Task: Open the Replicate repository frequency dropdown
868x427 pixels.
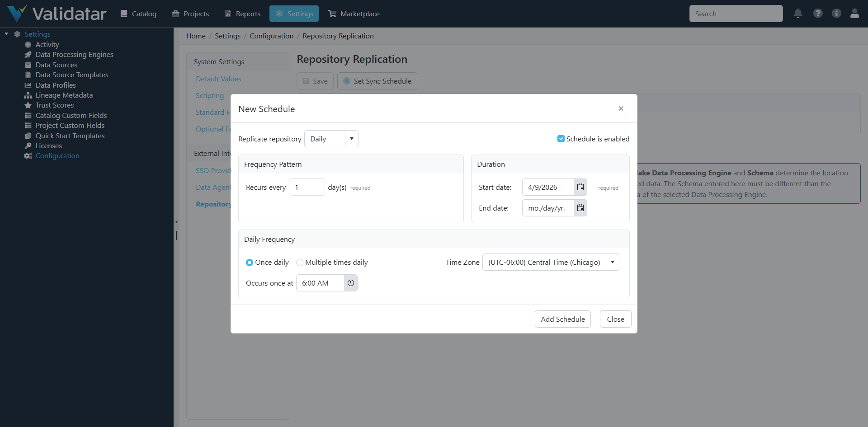Action: [352, 139]
